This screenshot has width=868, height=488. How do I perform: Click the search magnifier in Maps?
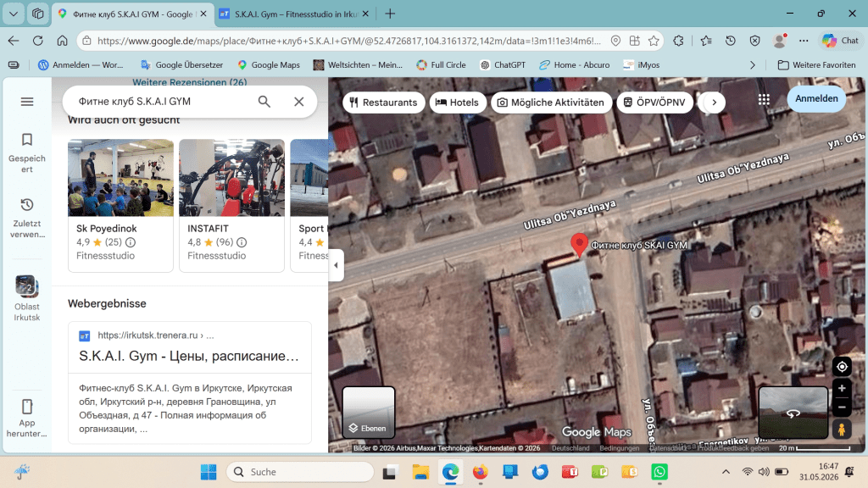[x=264, y=102]
